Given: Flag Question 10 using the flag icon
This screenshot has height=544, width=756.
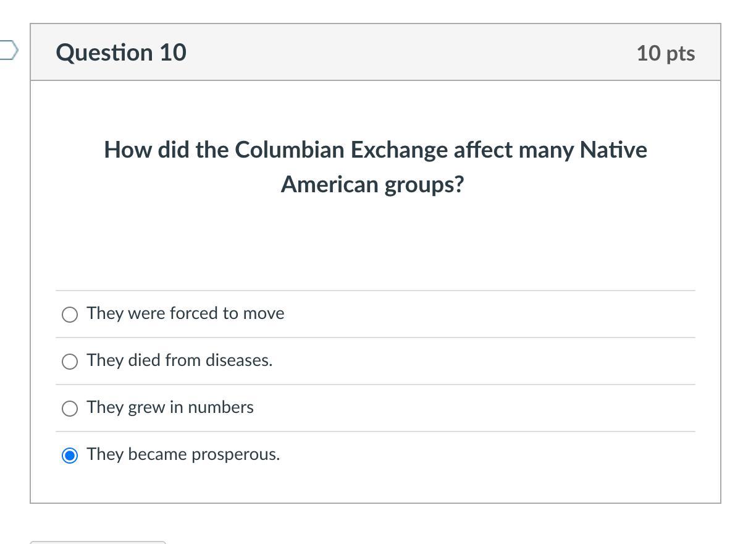Looking at the screenshot, I should click(8, 50).
